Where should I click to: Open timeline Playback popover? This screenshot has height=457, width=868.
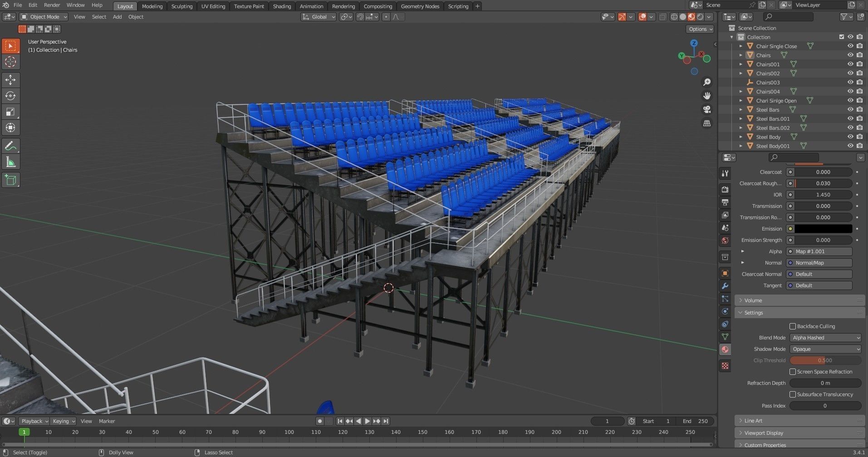click(34, 421)
